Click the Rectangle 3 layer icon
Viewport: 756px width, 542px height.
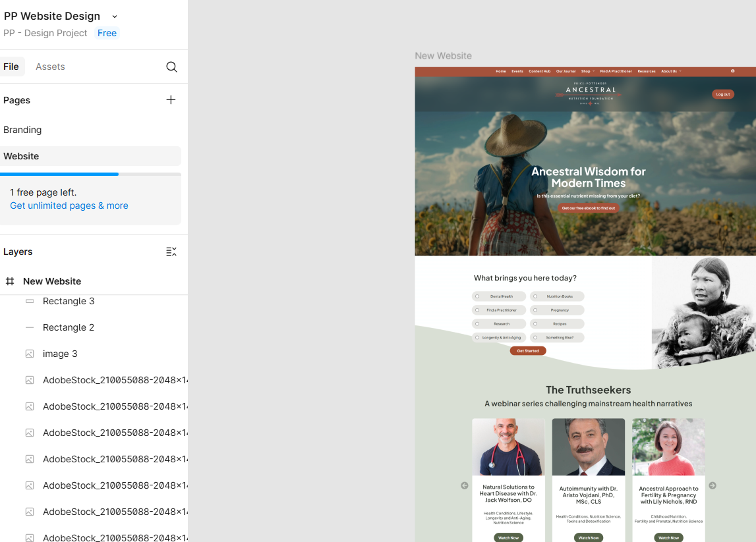tap(30, 301)
